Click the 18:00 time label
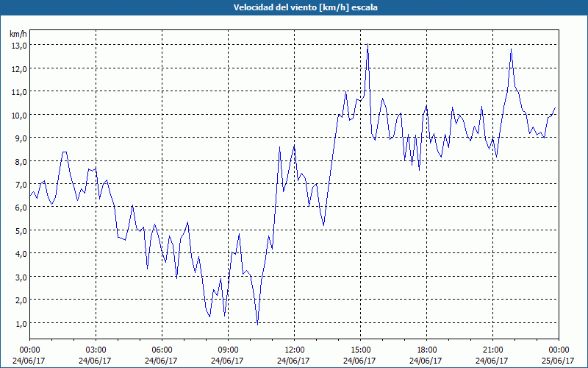This screenshot has height=368, width=588. (x=427, y=350)
